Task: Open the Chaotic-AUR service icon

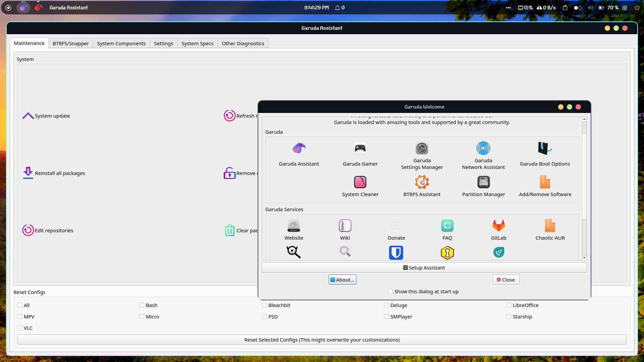Action: tap(550, 229)
